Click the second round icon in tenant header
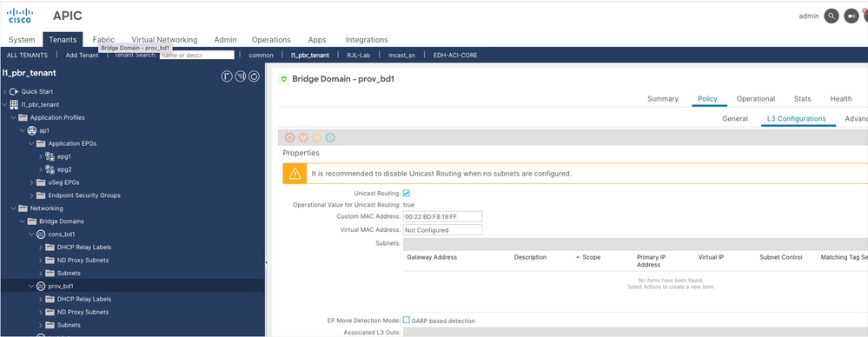This screenshot has height=337, width=868. coord(241,76)
